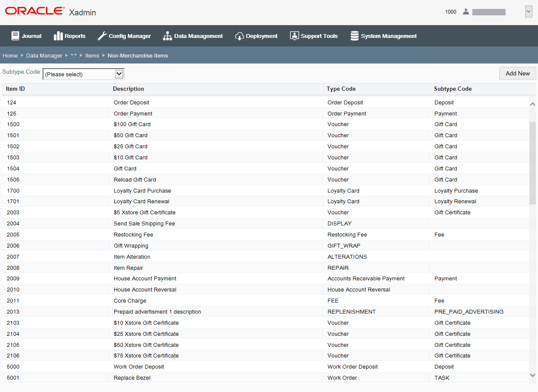538x392 pixels.
Task: Select the Gift Wrapping row
Action: [x=265, y=246]
